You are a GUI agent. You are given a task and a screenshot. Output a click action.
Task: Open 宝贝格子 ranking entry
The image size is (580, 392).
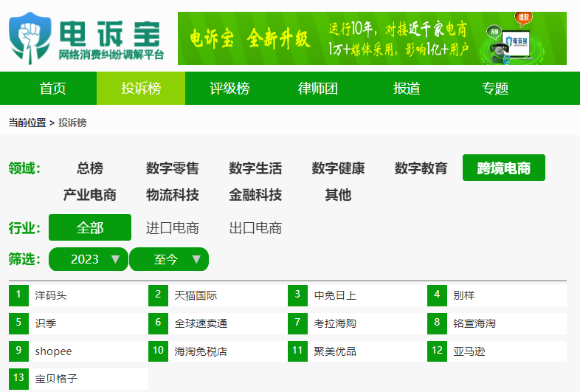[x=56, y=379]
